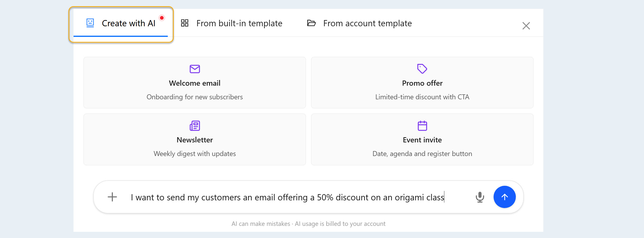Screen dimensions: 644x238
Task: Select the Newsletter weekly digest card
Action: coord(194,139)
